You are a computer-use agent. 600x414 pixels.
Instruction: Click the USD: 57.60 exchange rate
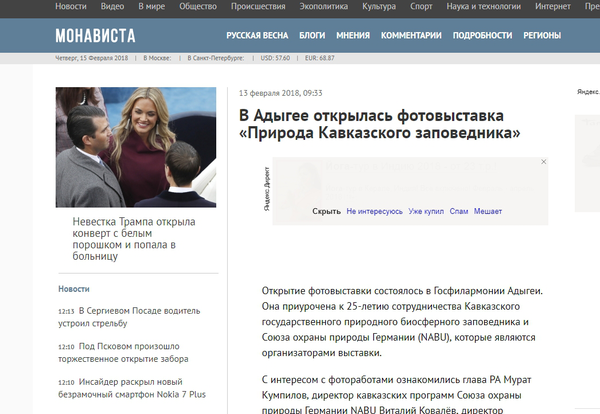pos(275,58)
